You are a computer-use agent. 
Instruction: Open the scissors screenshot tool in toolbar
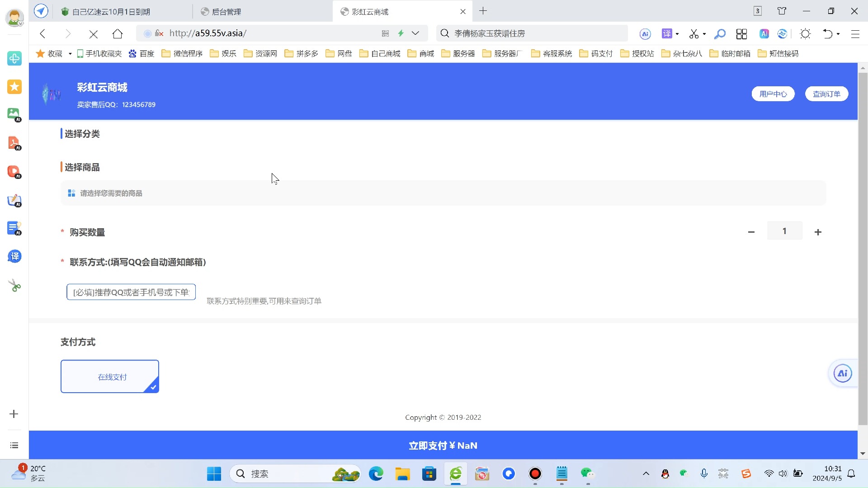click(693, 33)
